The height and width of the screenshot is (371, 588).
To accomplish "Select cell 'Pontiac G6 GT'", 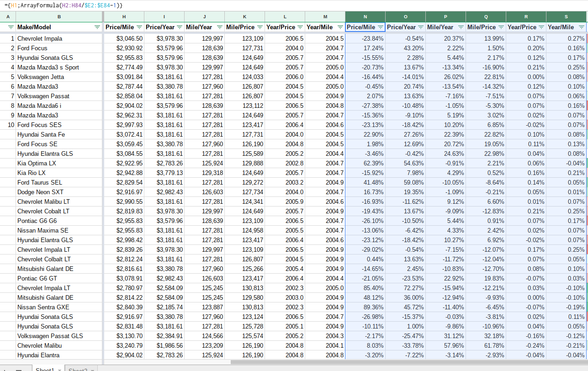I will tap(59, 278).
